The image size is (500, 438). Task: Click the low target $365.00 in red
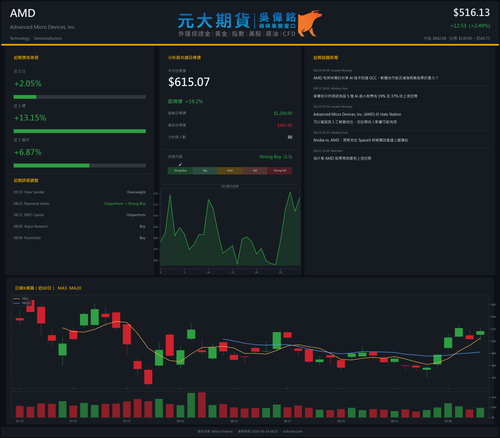click(285, 125)
